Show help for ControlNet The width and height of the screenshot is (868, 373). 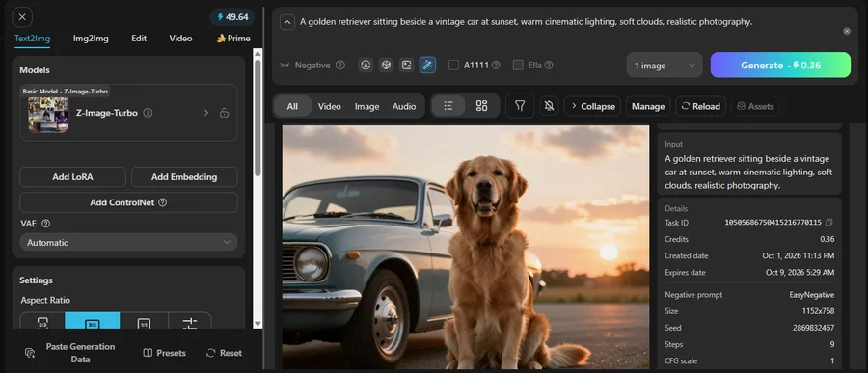click(x=162, y=202)
